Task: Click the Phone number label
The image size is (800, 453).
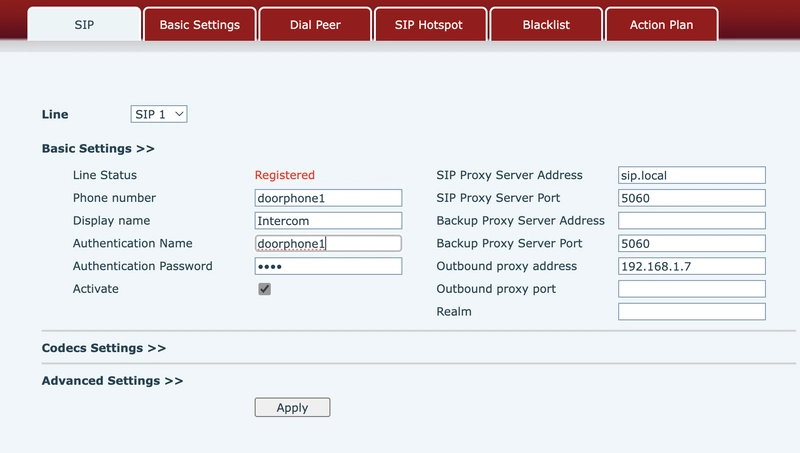Action: click(x=114, y=198)
